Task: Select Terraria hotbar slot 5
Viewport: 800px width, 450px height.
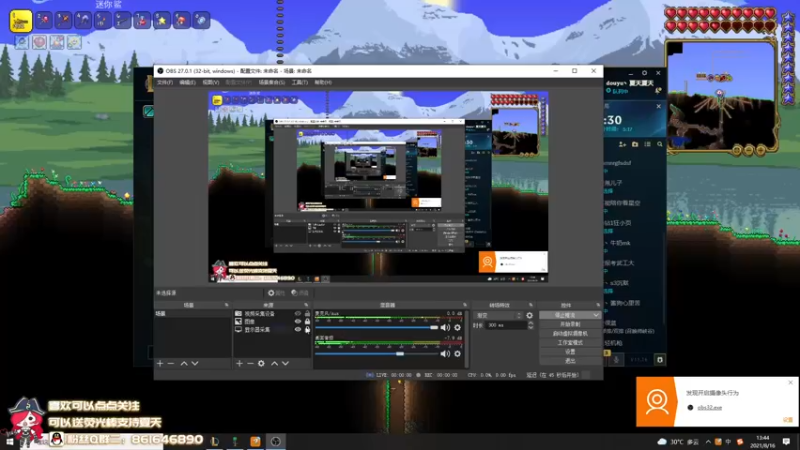Action: (103, 20)
